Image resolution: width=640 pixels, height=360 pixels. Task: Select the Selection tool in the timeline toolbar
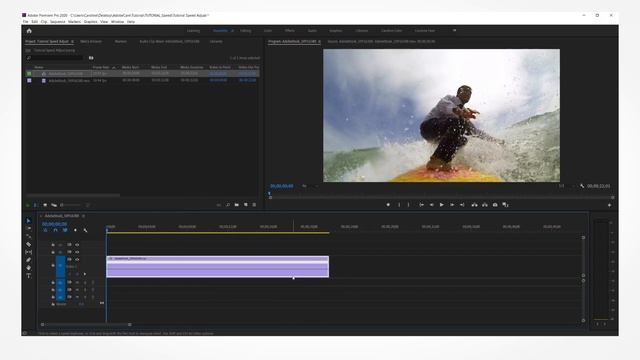click(29, 220)
